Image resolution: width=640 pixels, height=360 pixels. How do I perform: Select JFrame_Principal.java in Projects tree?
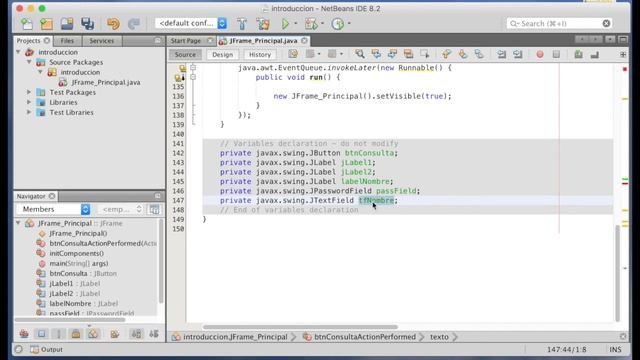point(106,82)
